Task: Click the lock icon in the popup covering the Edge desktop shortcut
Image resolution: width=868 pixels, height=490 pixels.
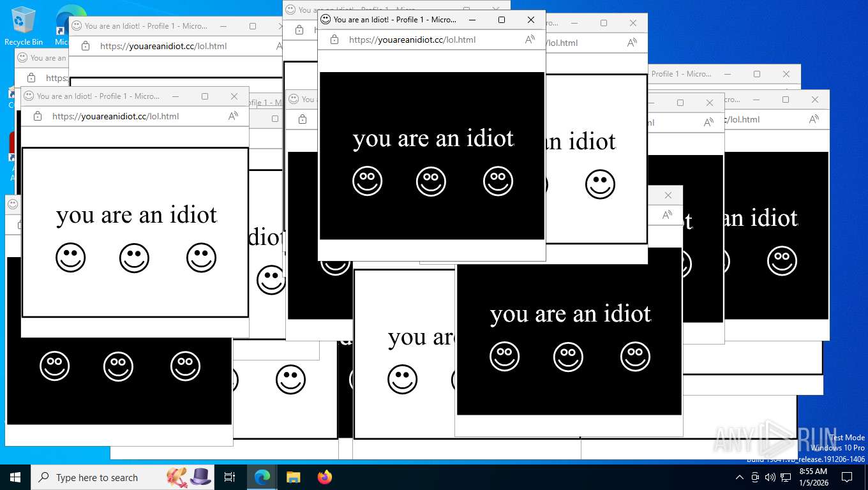Action: coord(85,46)
